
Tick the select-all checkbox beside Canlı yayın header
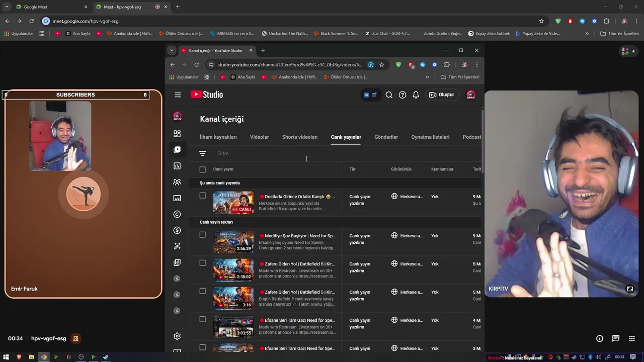[203, 169]
